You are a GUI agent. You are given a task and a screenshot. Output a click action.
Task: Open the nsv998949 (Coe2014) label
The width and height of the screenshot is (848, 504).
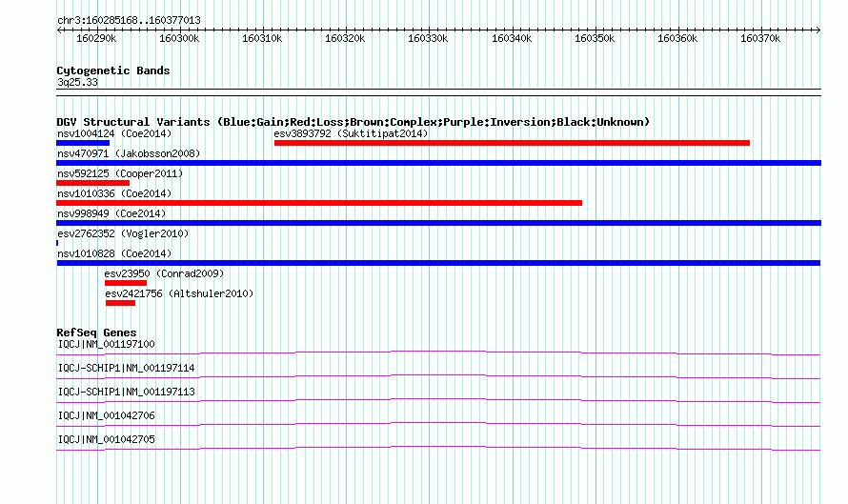click(x=111, y=213)
